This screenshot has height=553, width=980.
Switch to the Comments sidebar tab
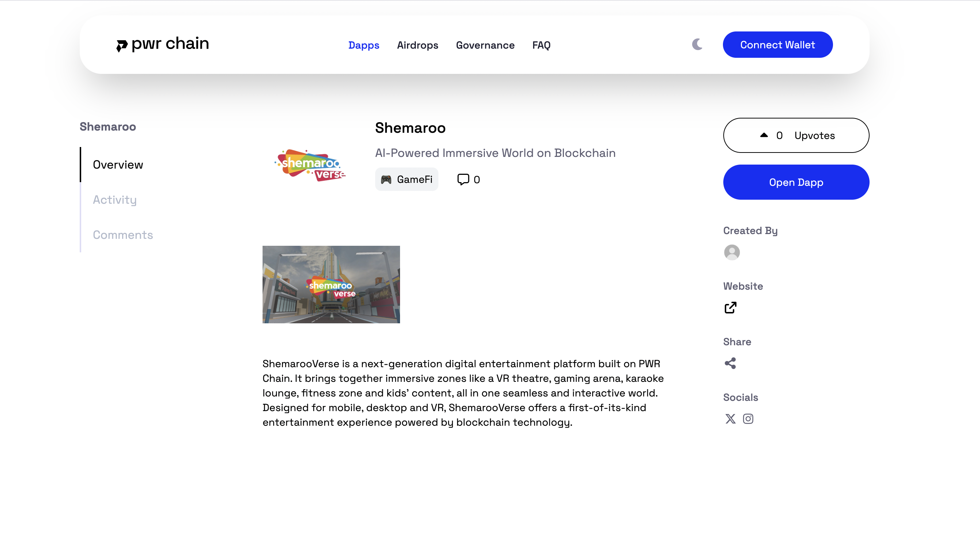pos(123,235)
